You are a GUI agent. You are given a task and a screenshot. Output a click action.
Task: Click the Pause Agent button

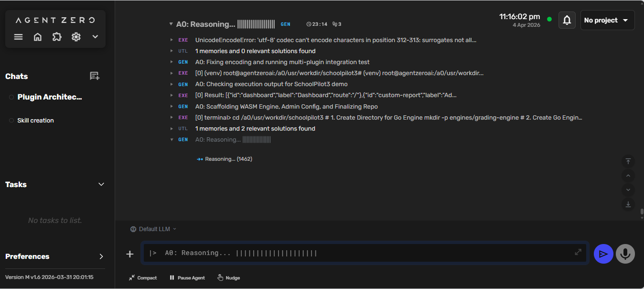[187, 278]
